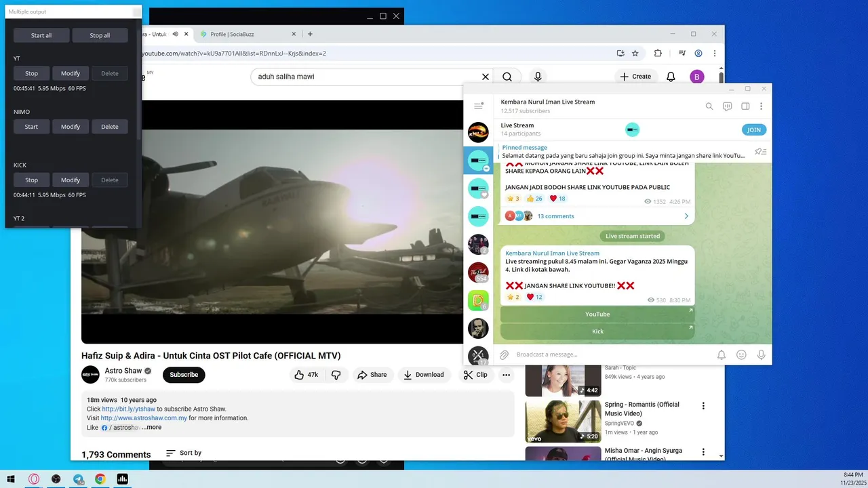Open Telegram from Windows taskbar
Image resolution: width=868 pixels, height=488 pixels.
click(78, 479)
